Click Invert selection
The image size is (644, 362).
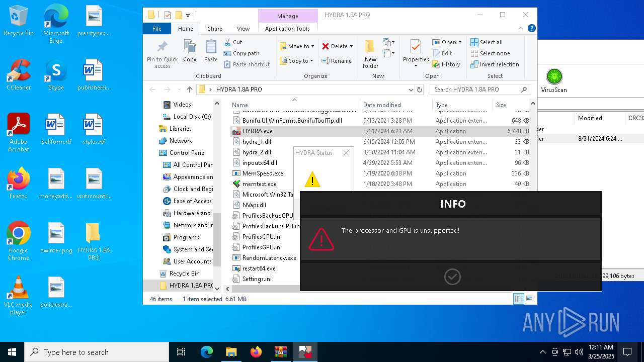pyautogui.click(x=495, y=64)
